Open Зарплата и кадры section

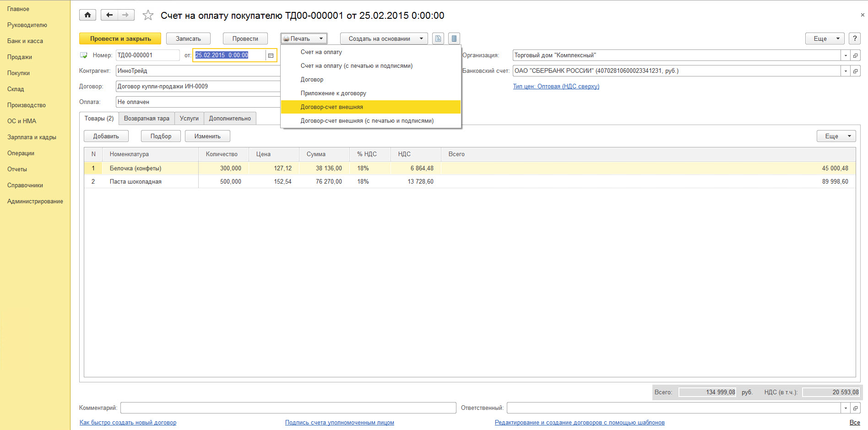coord(32,137)
